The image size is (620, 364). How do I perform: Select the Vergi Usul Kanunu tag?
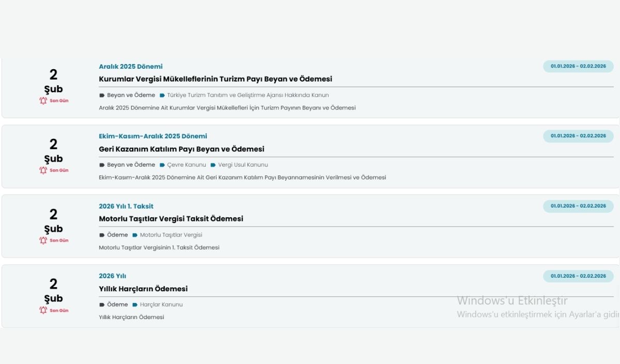pos(243,165)
